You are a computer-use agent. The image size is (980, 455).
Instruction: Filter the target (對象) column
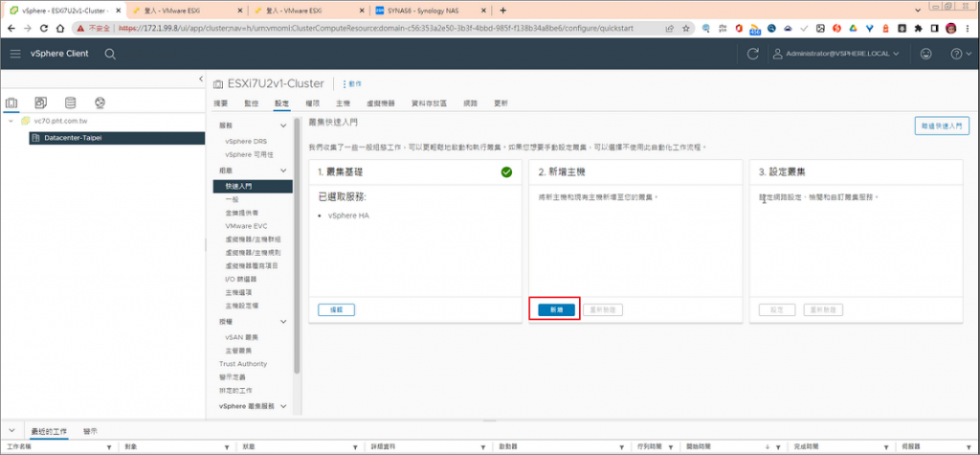[x=228, y=448]
